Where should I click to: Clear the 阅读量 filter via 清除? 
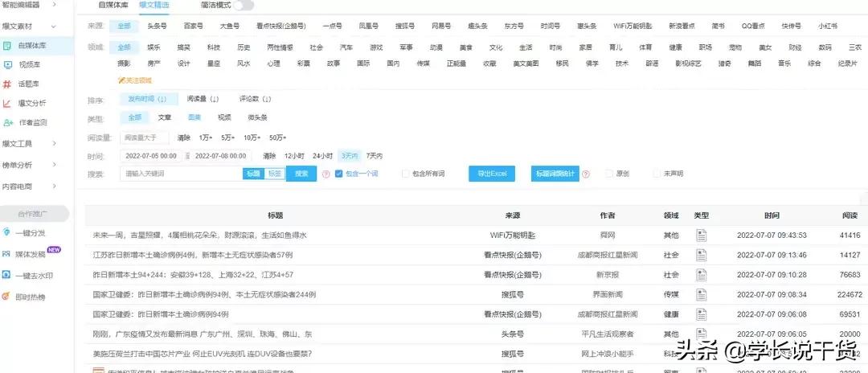[183, 137]
